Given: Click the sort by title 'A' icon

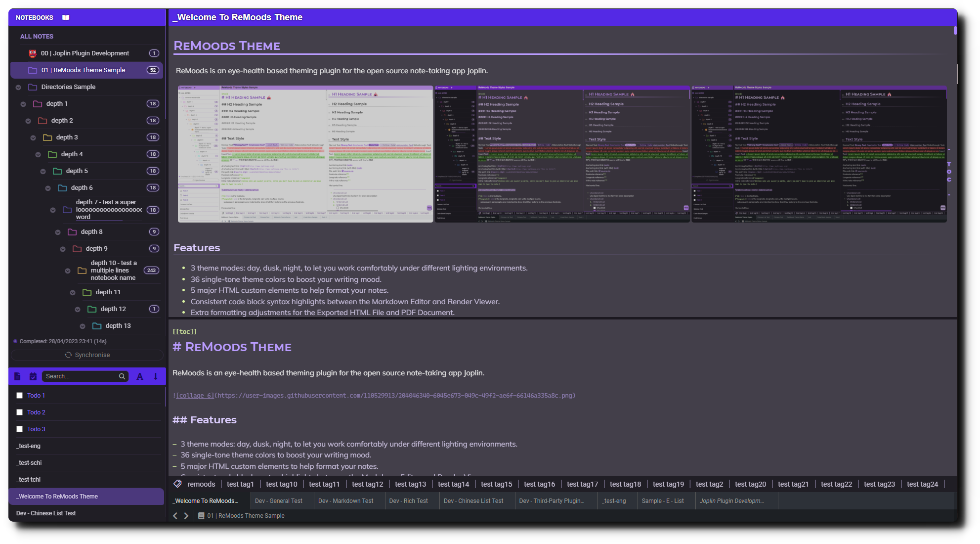Looking at the screenshot, I should (140, 376).
